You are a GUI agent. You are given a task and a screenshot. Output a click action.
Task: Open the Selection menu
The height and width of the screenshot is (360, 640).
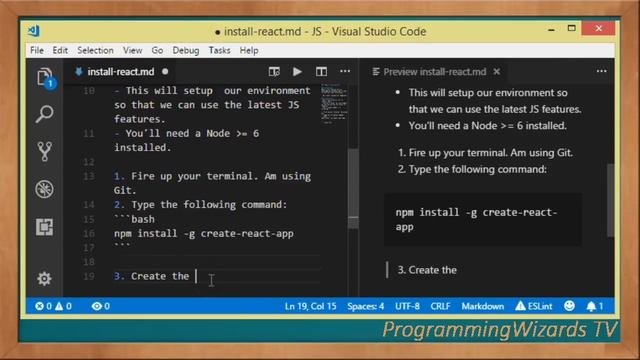pyautogui.click(x=95, y=50)
